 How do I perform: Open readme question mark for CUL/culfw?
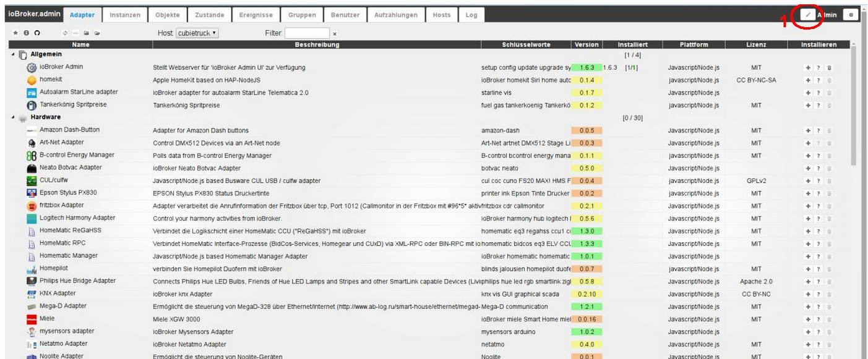click(x=819, y=181)
